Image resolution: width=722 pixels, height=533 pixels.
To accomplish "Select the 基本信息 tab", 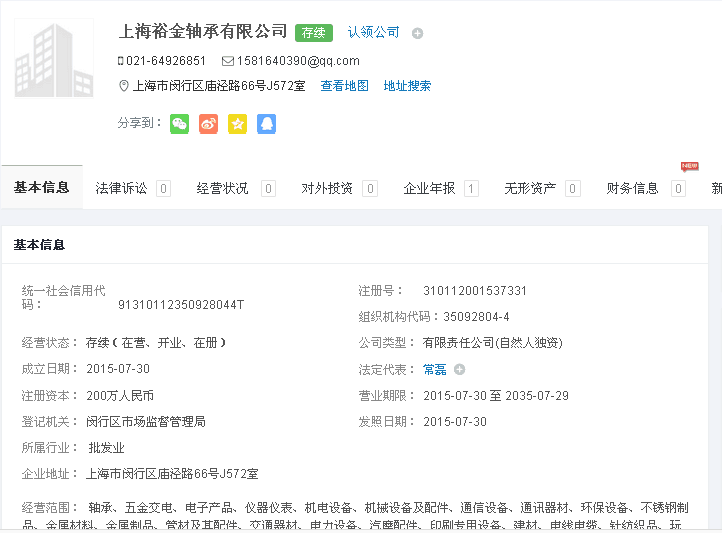I will point(41,187).
